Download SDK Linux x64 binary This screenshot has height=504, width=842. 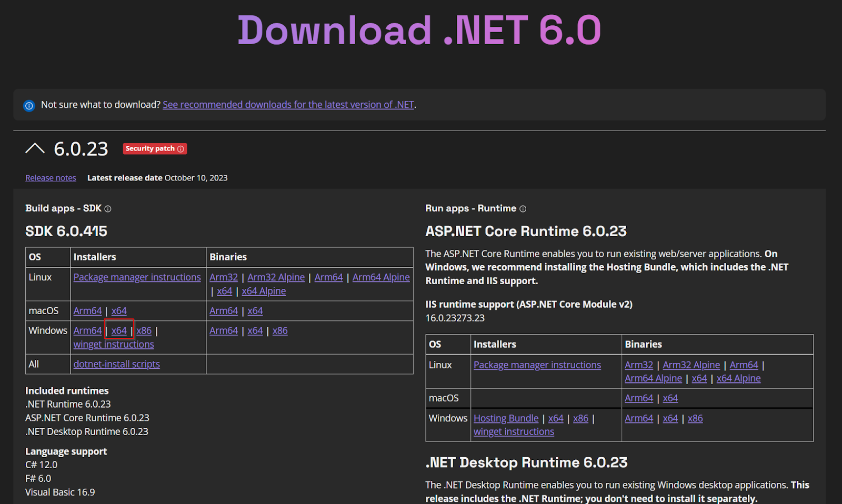(x=224, y=291)
